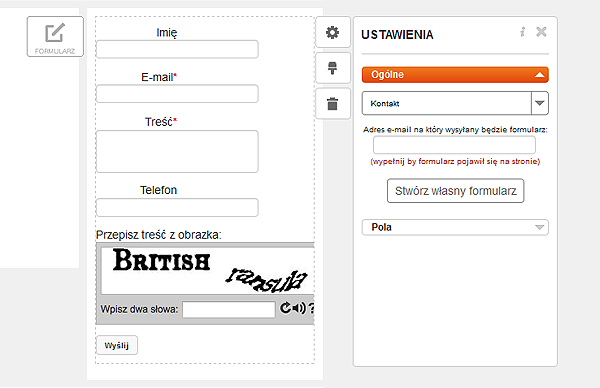Close the Ustawienia panel
The image size is (600, 388).
(x=541, y=32)
